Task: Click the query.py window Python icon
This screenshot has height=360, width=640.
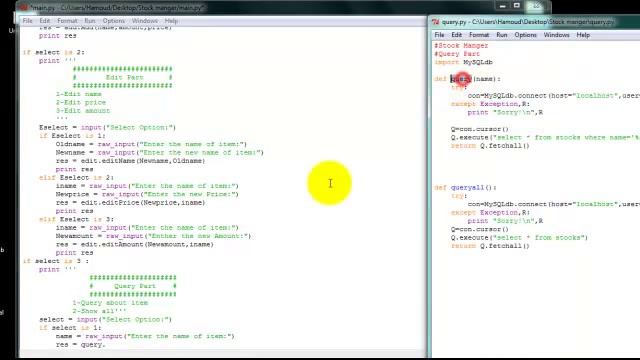Action: (436, 22)
